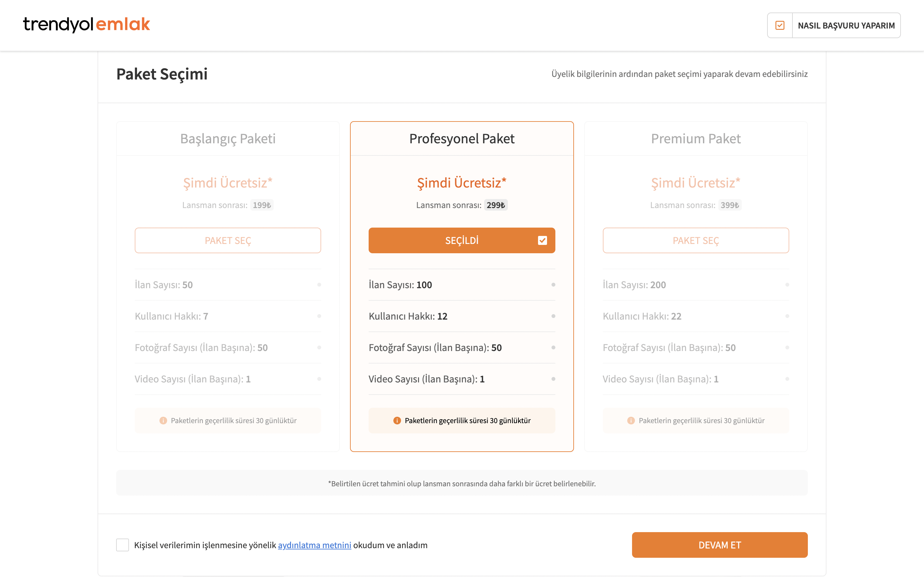
Task: Click the white checkmark on the Seçildi button
Action: (542, 240)
